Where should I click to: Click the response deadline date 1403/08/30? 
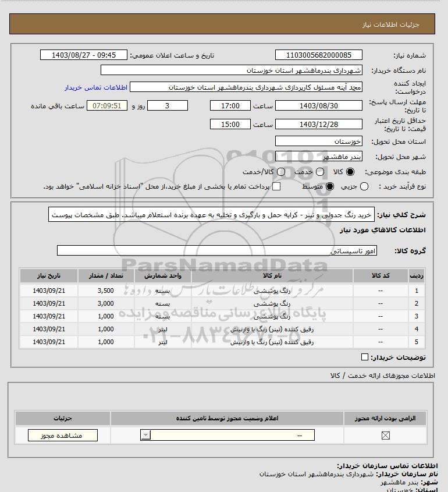tap(318, 106)
